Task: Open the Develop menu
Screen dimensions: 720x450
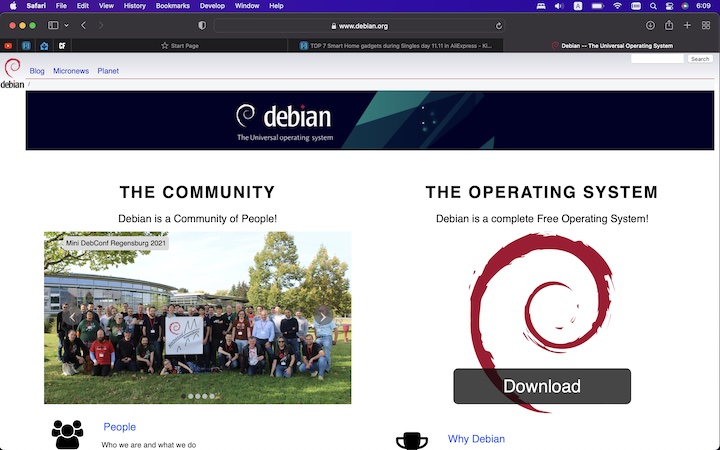Action: [212, 6]
